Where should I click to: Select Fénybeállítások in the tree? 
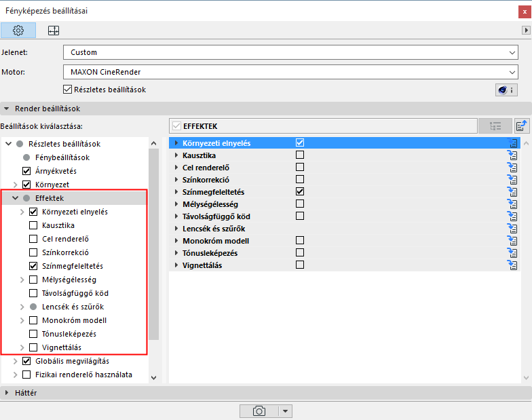point(62,157)
